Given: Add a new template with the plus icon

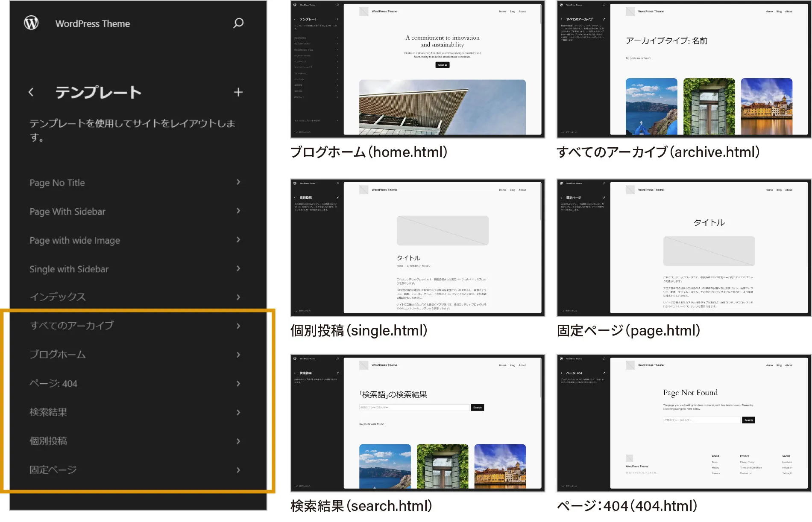Looking at the screenshot, I should click(x=238, y=92).
